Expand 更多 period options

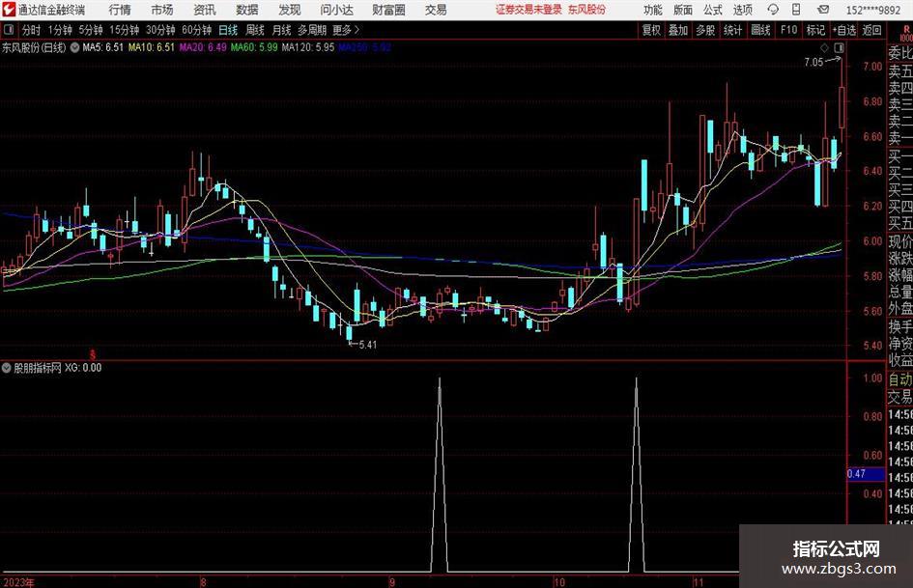346,30
